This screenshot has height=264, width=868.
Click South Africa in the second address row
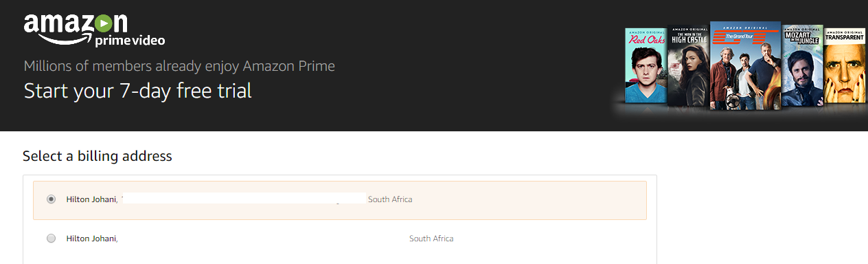tap(431, 239)
